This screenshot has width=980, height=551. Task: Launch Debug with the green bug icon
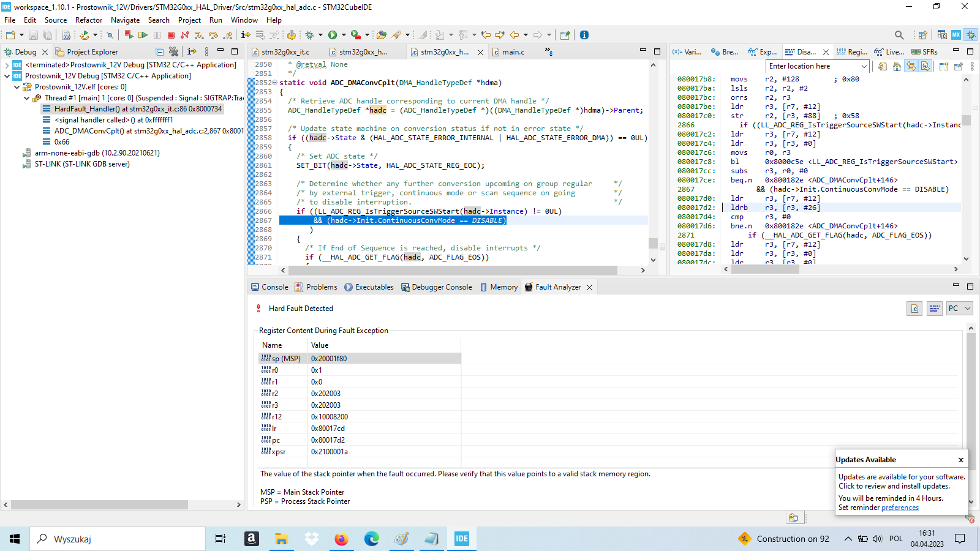tap(310, 35)
